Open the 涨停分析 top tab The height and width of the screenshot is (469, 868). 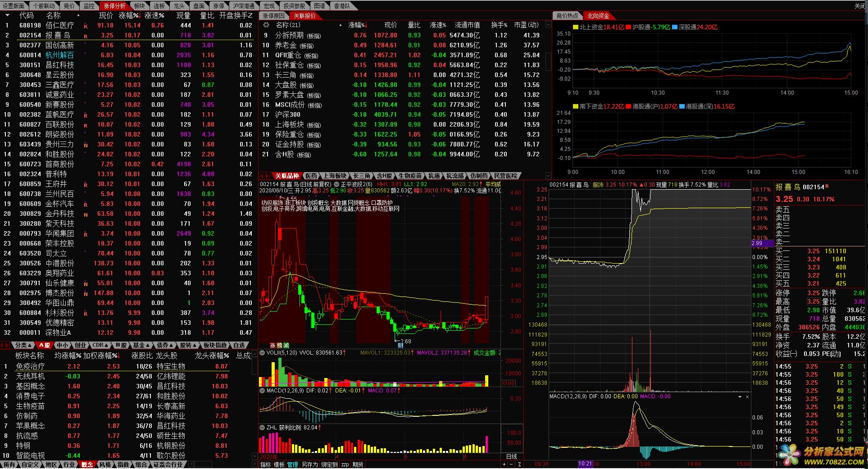click(x=114, y=6)
